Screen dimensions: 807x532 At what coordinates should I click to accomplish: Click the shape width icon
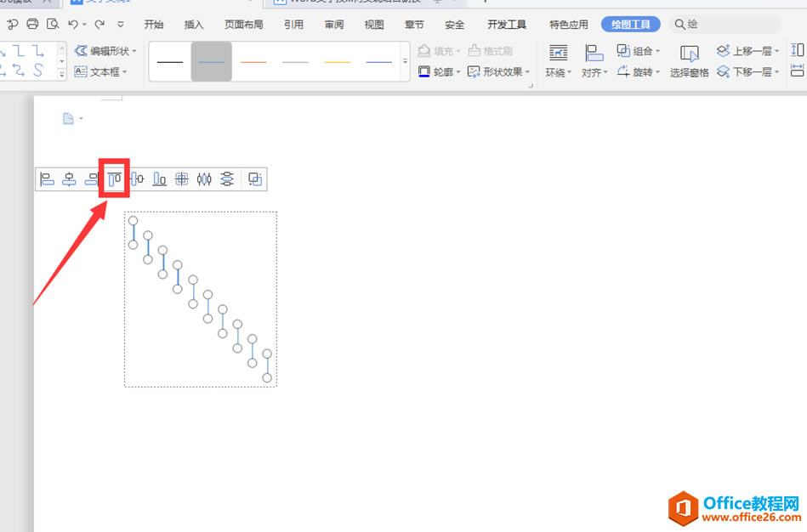798,71
